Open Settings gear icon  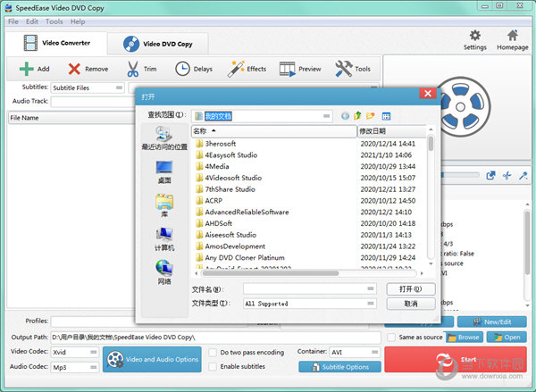(x=475, y=35)
